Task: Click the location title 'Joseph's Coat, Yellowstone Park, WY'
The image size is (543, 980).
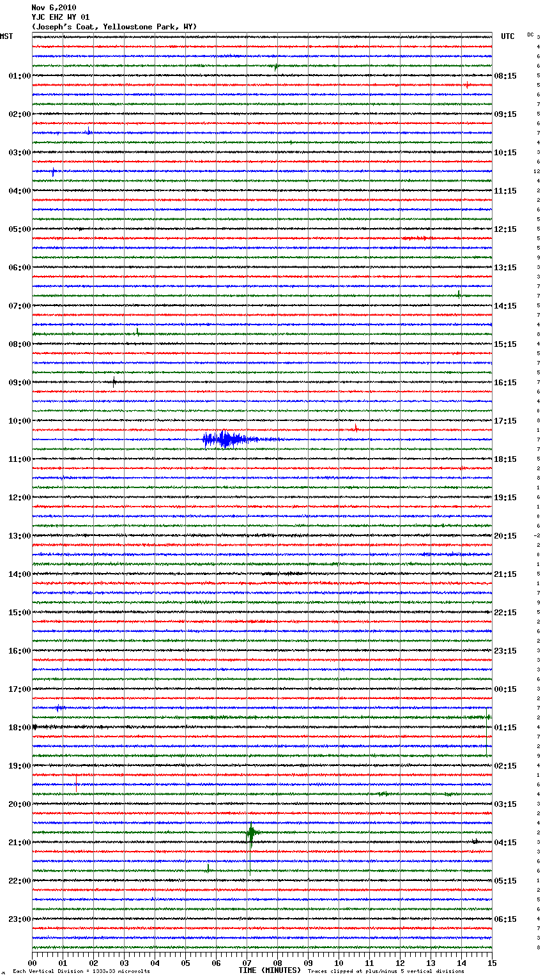Action: [x=114, y=27]
